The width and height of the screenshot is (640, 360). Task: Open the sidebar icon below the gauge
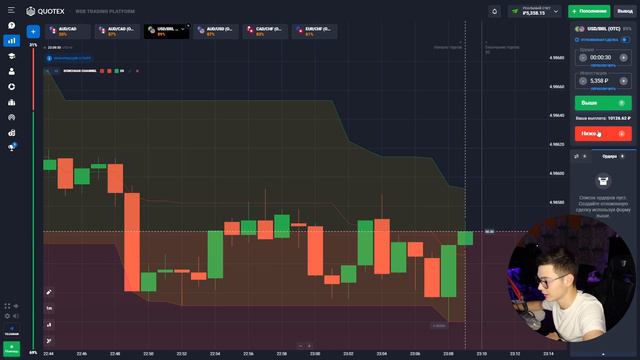[x=11, y=133]
